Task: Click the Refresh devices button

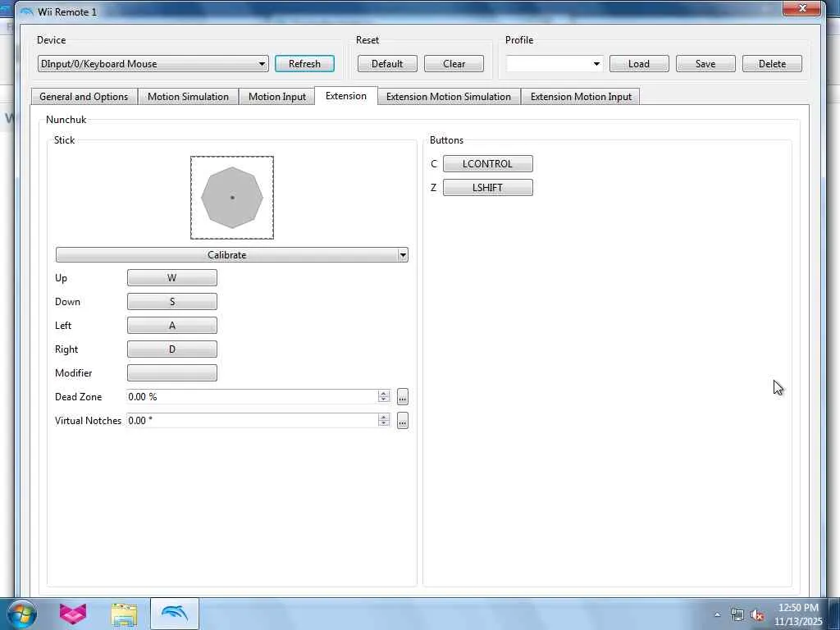Action: [304, 64]
